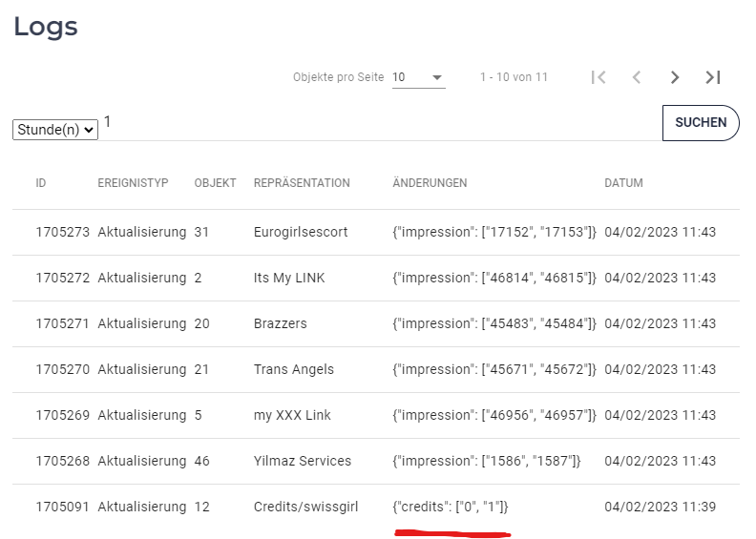
Task: Open the Stunde(n) time unit selector
Action: (x=55, y=130)
